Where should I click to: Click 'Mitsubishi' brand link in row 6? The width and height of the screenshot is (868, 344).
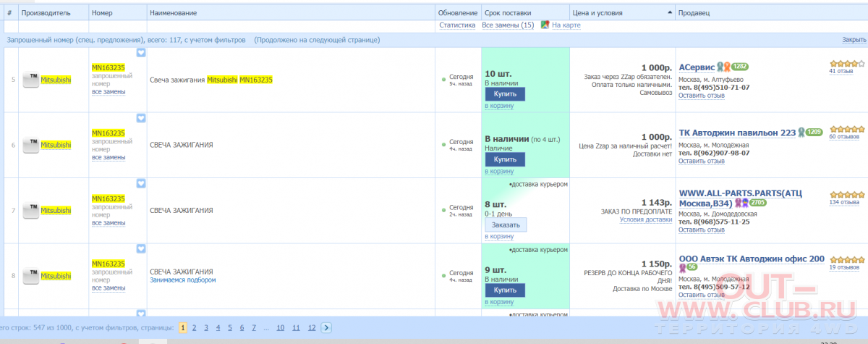point(56,145)
